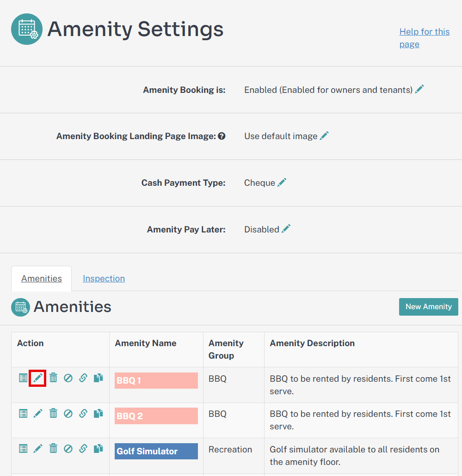
Task: Click the link icon in BBQ 2 row
Action: [x=83, y=413]
